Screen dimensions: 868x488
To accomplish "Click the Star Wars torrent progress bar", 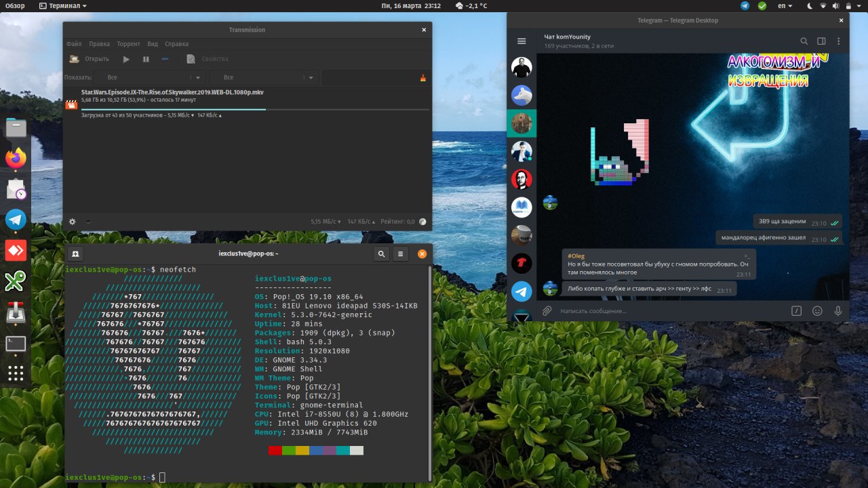I will (x=255, y=109).
